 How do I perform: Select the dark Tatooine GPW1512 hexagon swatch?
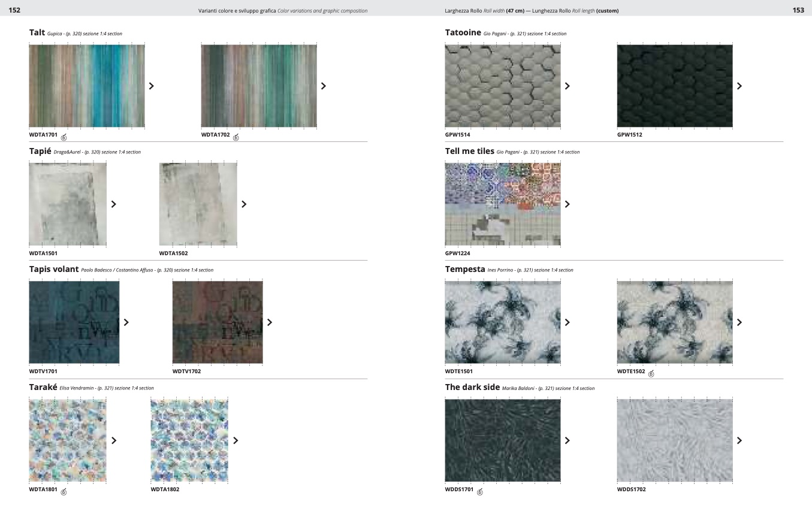coord(675,86)
